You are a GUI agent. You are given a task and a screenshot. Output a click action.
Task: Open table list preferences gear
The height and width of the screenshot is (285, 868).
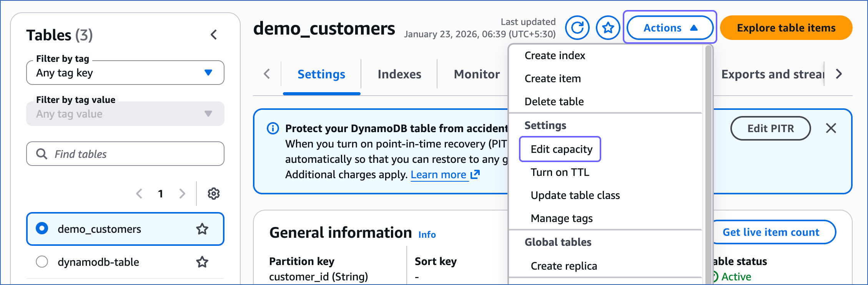[214, 194]
